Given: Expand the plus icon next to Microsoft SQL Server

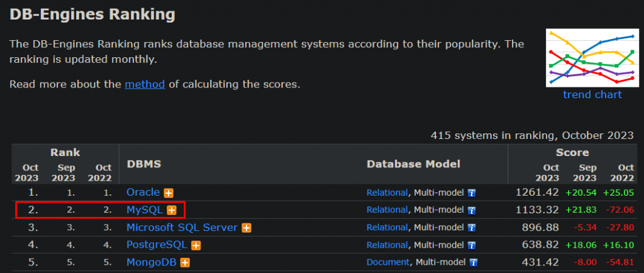Looking at the screenshot, I should 247,228.
